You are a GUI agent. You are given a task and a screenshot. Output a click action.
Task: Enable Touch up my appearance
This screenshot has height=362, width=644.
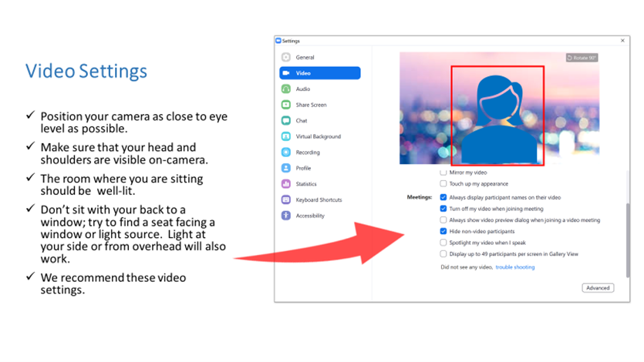[443, 183]
